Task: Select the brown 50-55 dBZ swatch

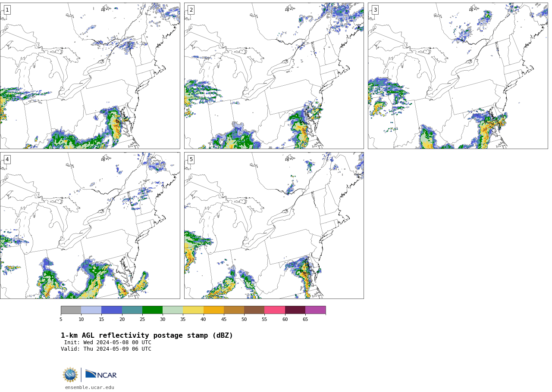Action: 254,310
